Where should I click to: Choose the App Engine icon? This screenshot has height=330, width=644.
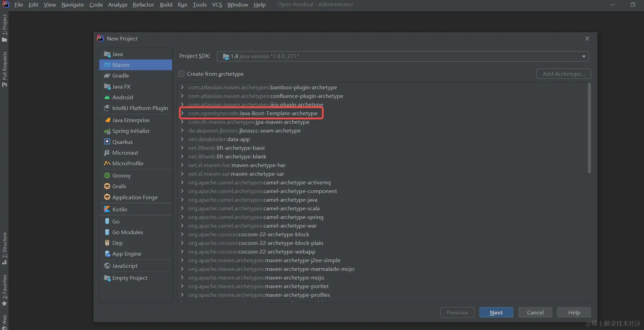click(107, 254)
